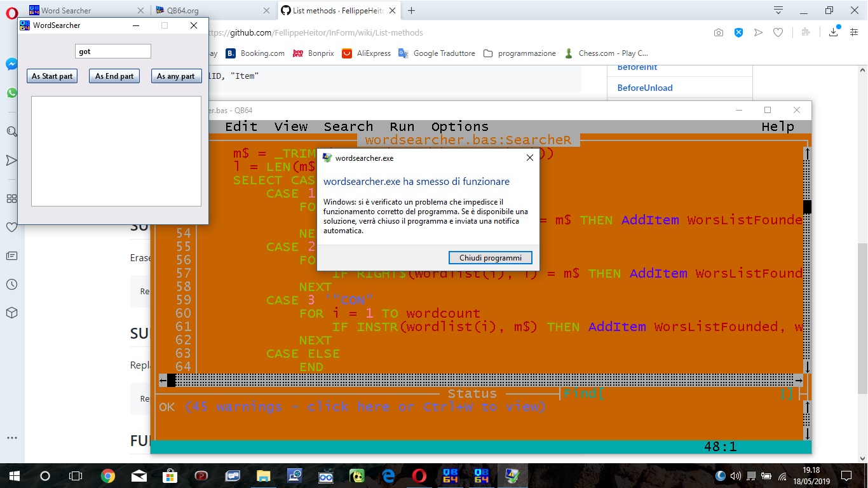Click the volume icon in the system tray
Image resolution: width=868 pixels, height=488 pixels.
pos(736,475)
